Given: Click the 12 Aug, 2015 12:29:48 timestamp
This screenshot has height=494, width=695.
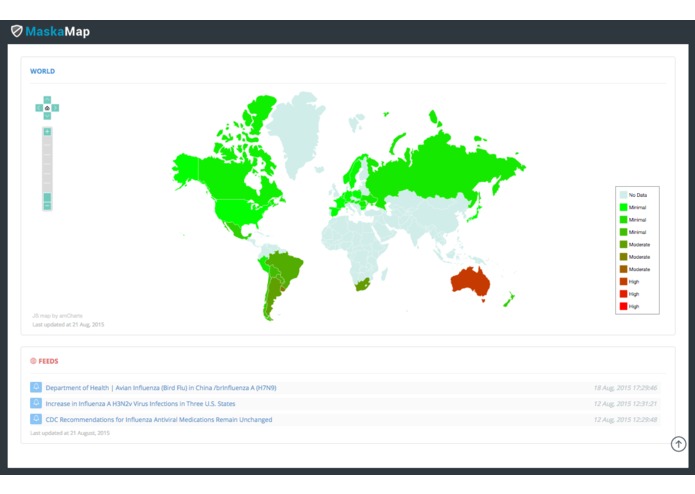Looking at the screenshot, I should click(625, 420).
